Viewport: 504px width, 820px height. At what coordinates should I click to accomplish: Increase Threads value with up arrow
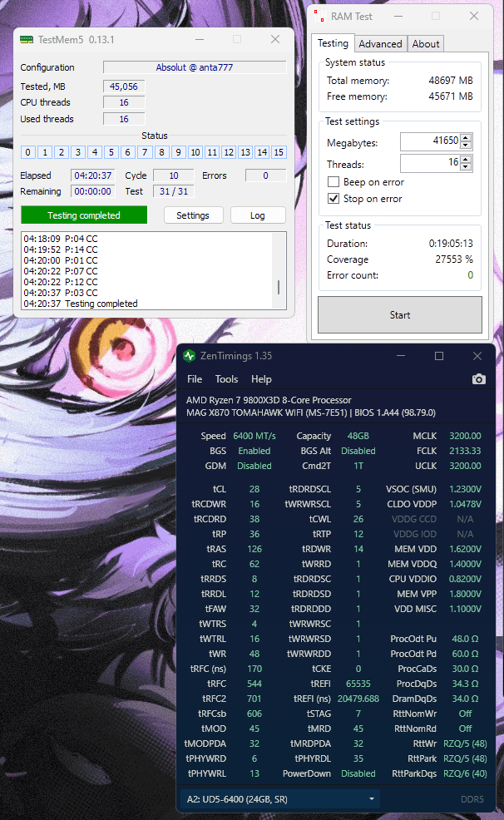467,159
